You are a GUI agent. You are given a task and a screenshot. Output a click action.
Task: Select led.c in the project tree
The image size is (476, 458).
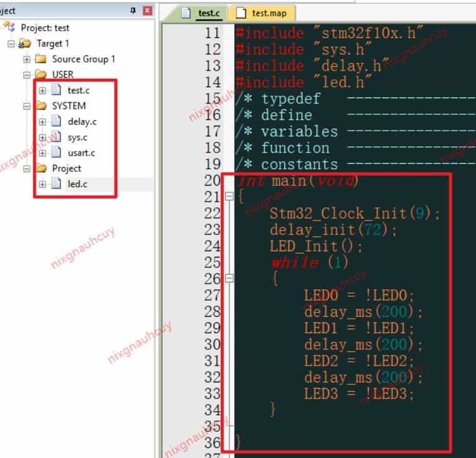(78, 184)
